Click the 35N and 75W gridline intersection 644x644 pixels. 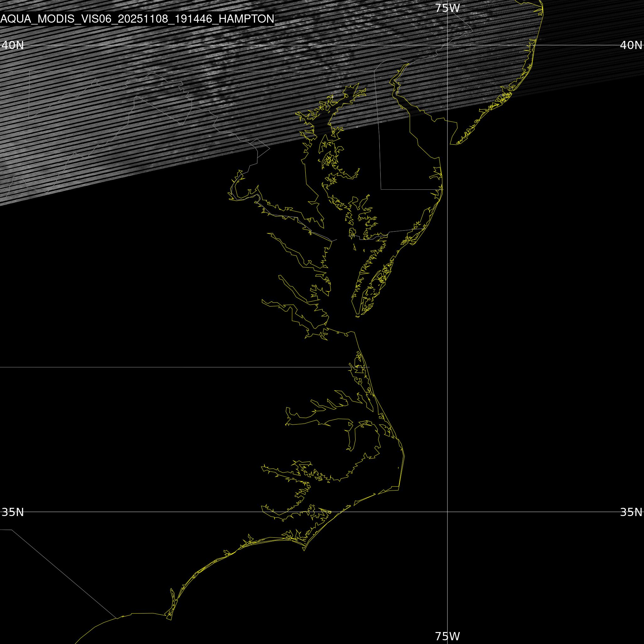(x=447, y=512)
